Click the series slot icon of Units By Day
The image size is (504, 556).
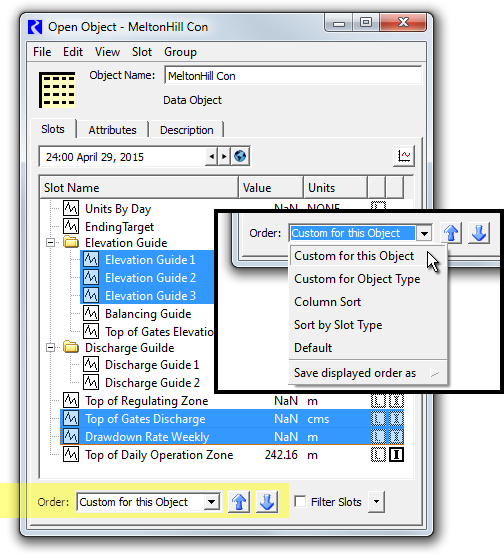coord(71,208)
